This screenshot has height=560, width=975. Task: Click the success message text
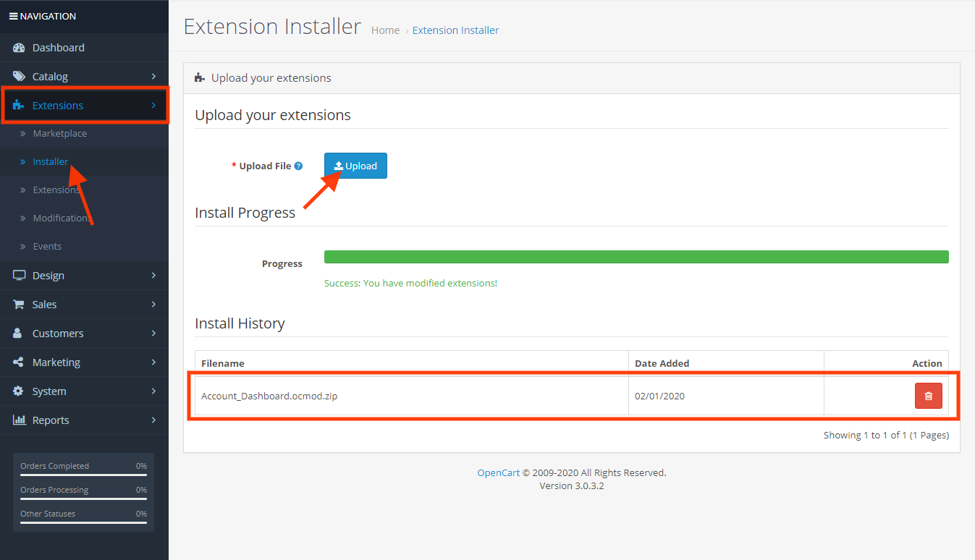point(410,283)
